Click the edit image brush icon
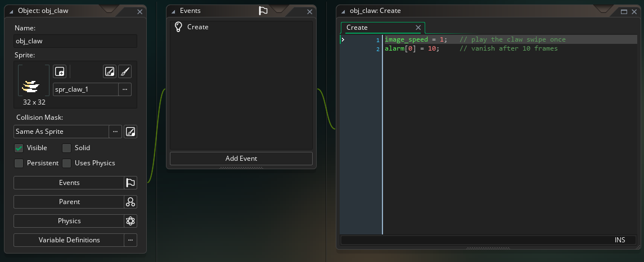The width and height of the screenshot is (644, 262). click(x=125, y=71)
